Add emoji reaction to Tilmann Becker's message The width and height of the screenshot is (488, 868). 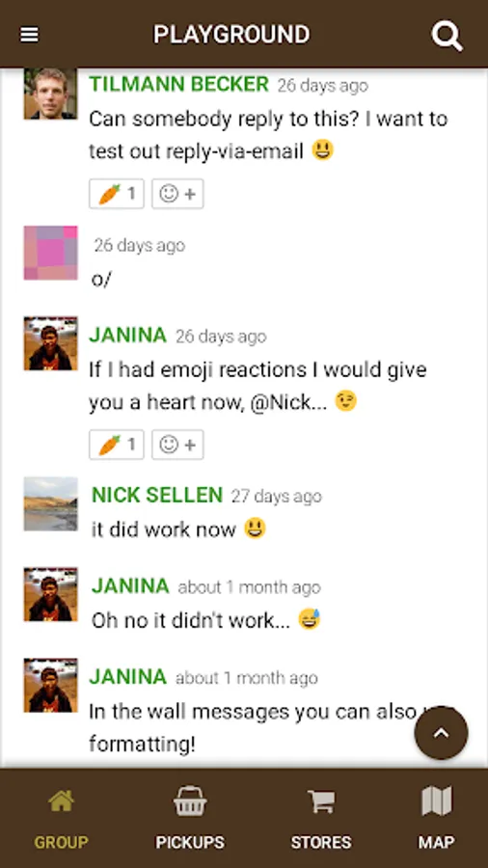coord(177,194)
